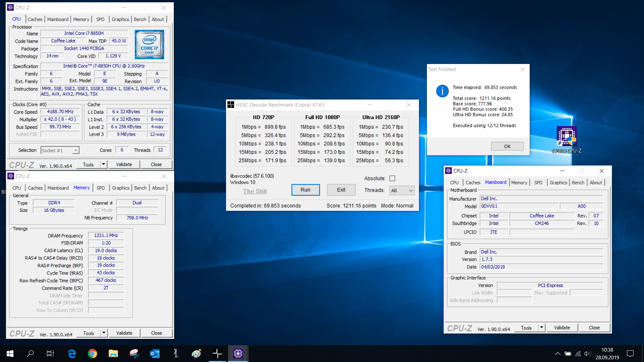Open About tab in Mainboard CPU-Z window
Viewport: 644px width, 362px height.
click(x=596, y=183)
